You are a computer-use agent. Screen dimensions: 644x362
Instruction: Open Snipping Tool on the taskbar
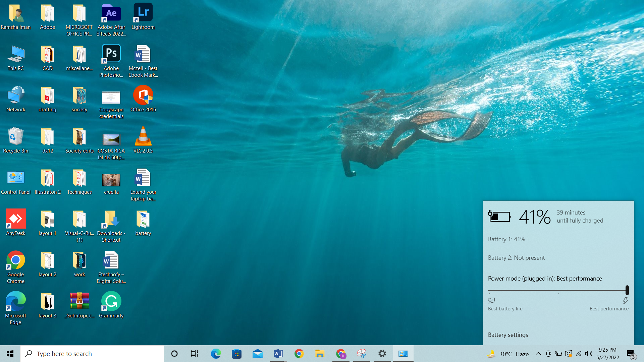coord(362,354)
